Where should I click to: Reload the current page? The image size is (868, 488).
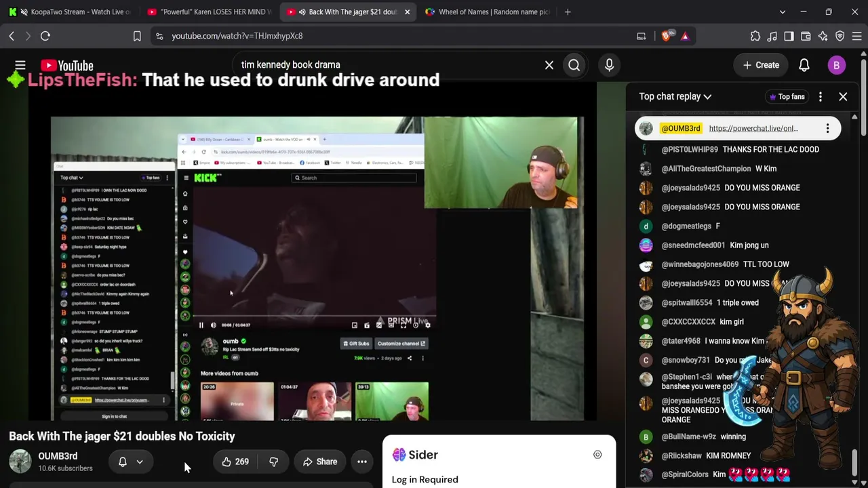pyautogui.click(x=45, y=36)
